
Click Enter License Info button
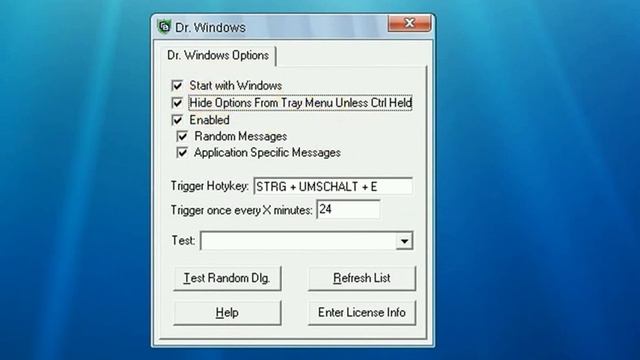[x=362, y=313]
